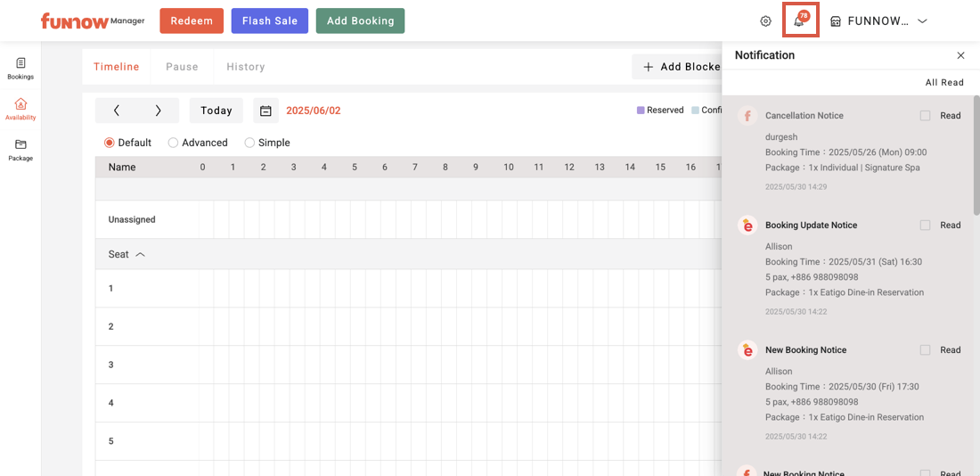This screenshot has width=980, height=476.
Task: Select Availability icon in the sidebar
Action: pos(20,109)
